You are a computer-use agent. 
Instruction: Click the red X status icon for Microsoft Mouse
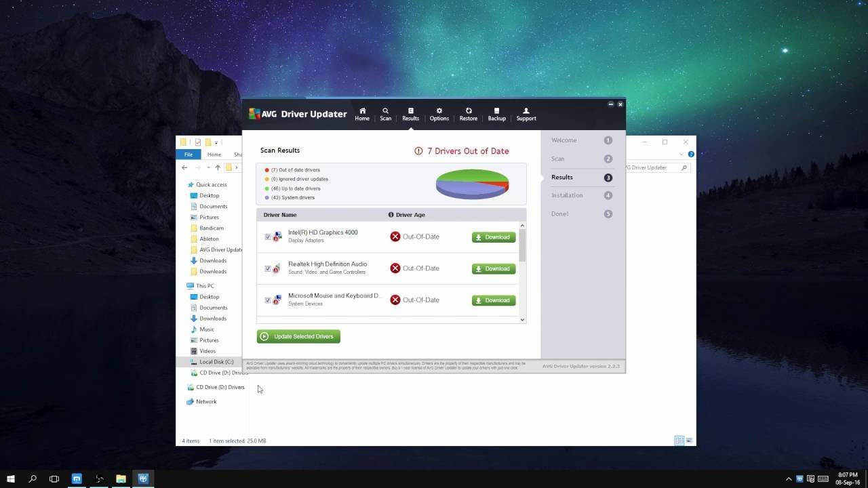tap(395, 300)
